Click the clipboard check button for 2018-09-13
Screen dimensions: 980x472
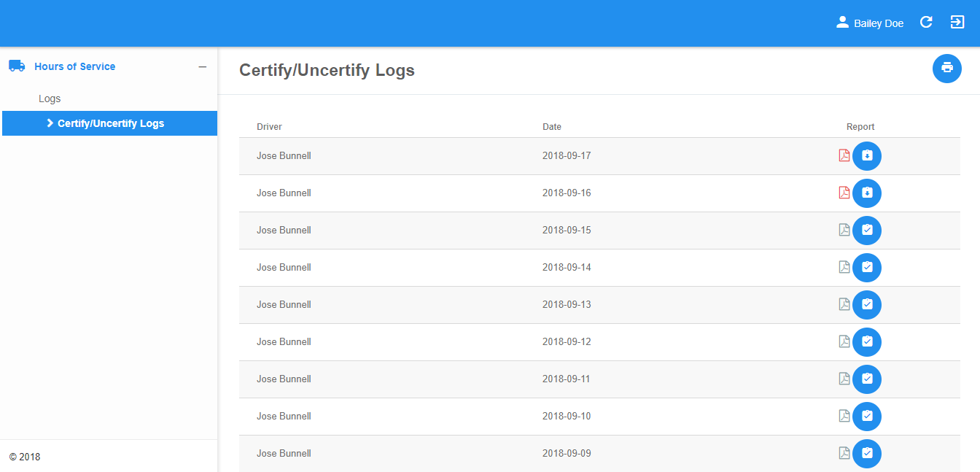pos(867,305)
